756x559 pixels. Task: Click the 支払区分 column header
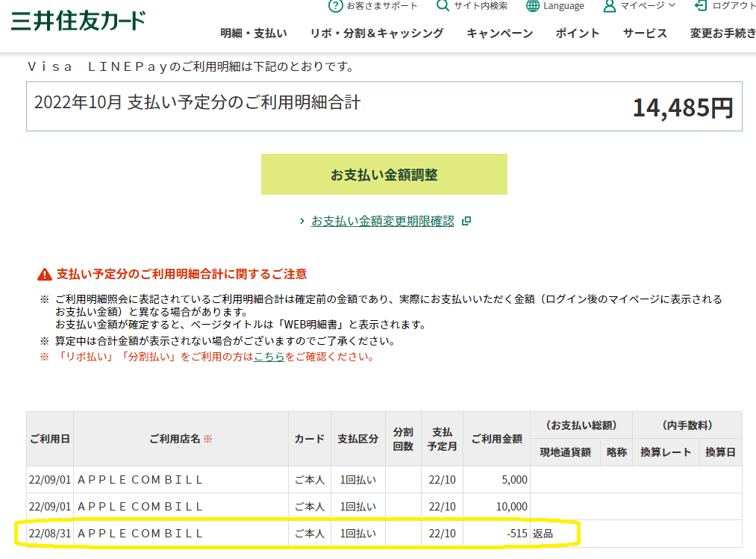tap(357, 439)
